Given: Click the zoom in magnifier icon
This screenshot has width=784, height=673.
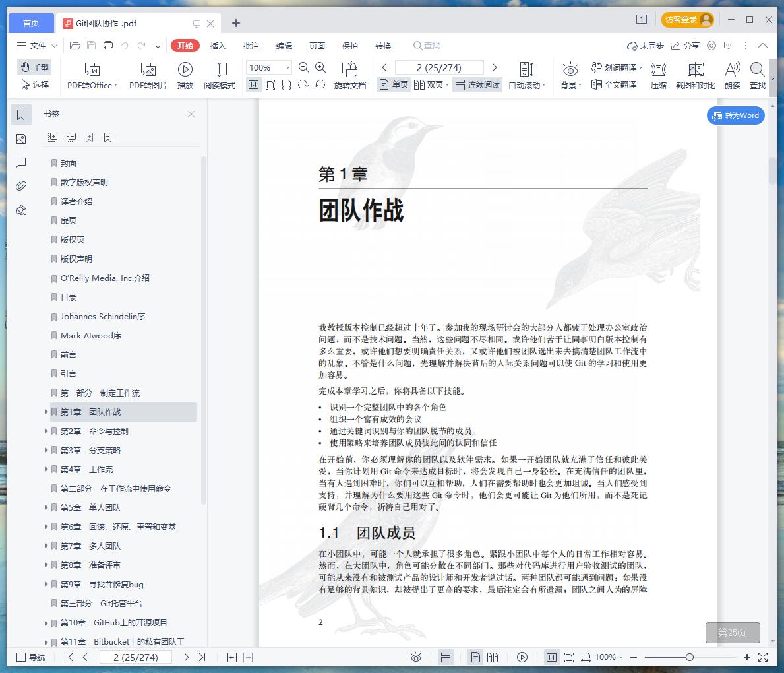Looking at the screenshot, I should [x=320, y=67].
